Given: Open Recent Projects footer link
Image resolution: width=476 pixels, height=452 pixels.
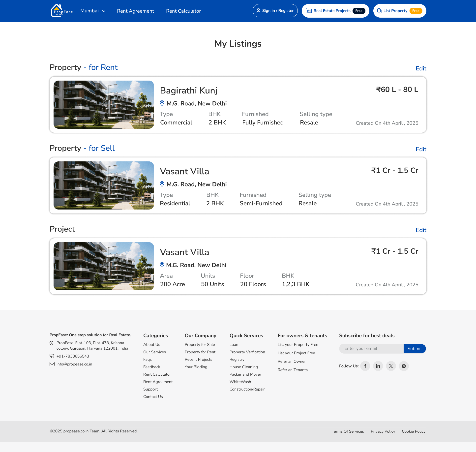Looking at the screenshot, I should pos(198,360).
